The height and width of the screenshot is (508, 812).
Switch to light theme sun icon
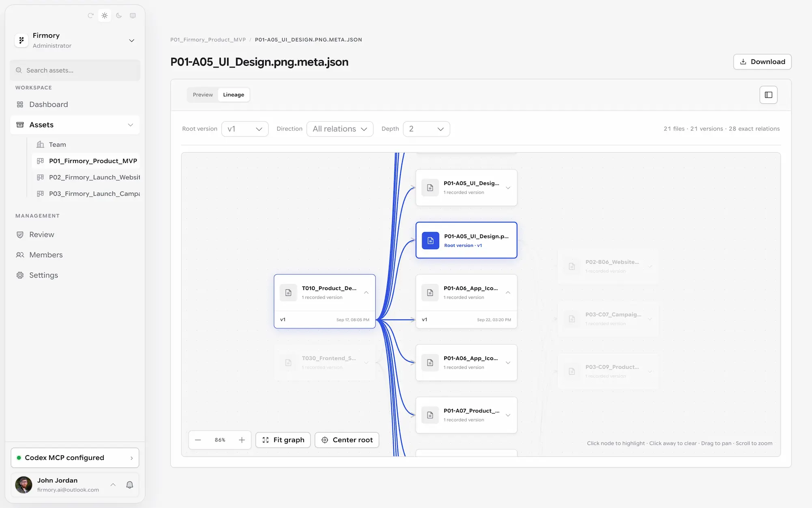coord(105,15)
